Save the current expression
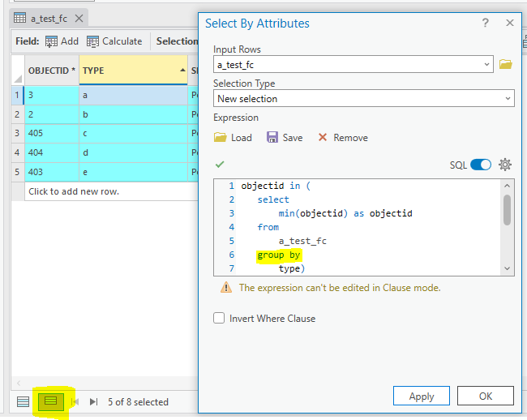 285,138
